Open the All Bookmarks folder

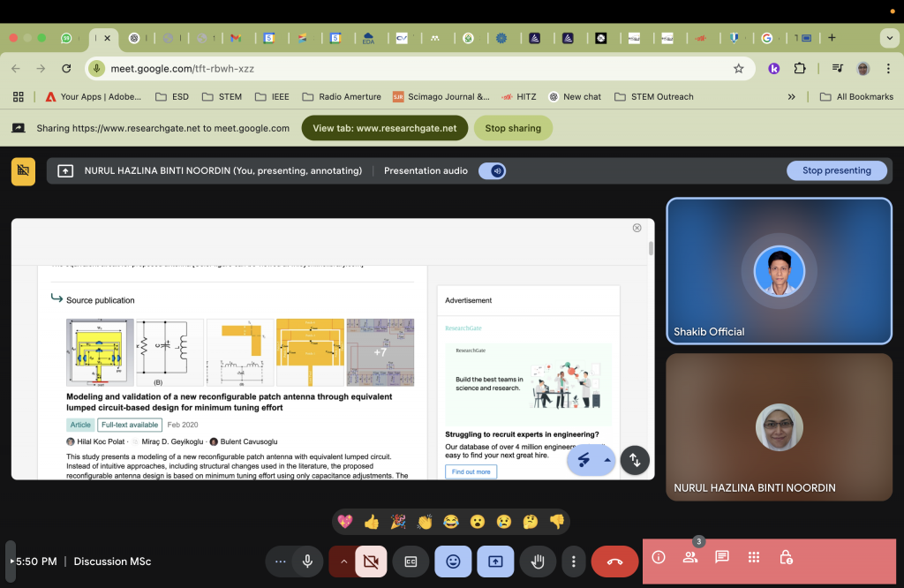coord(856,97)
